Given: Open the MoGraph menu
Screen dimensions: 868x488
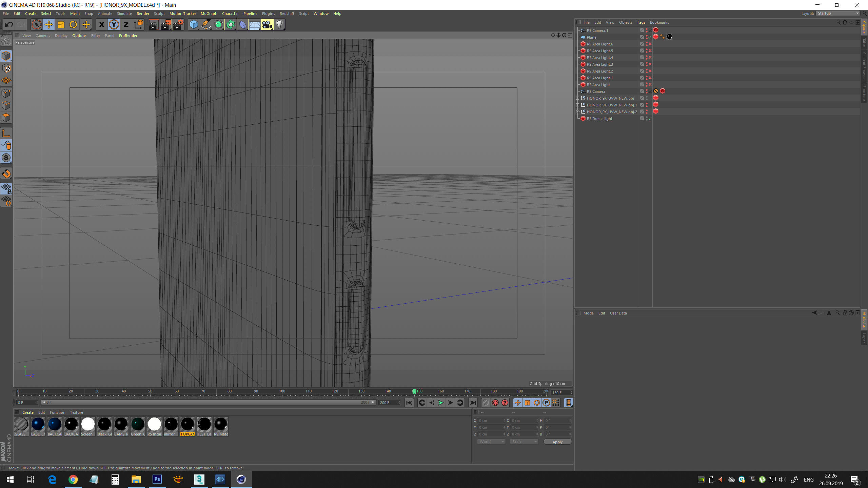Looking at the screenshot, I should pos(209,14).
